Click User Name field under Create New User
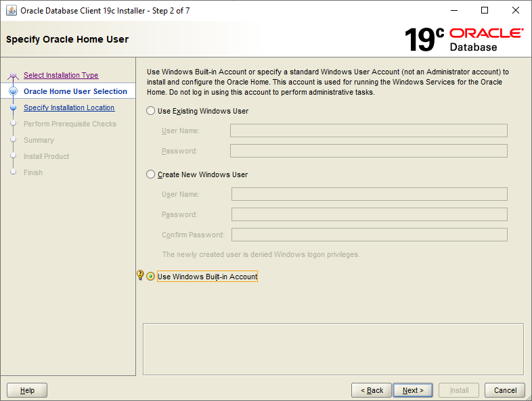Image resolution: width=532 pixels, height=401 pixels. click(370, 194)
